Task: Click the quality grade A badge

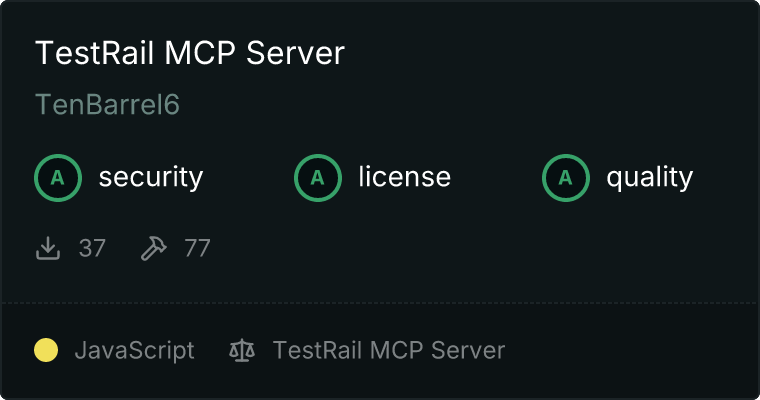Action: pos(566,178)
